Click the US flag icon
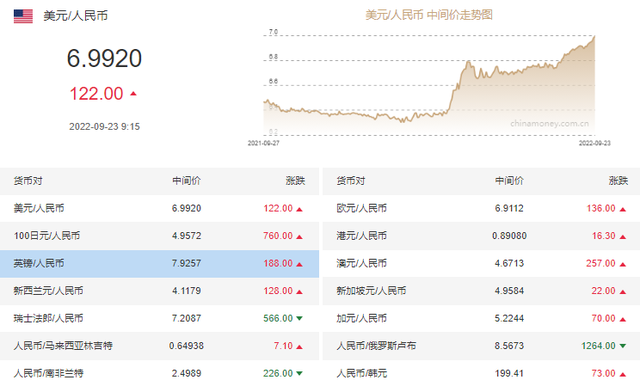 tap(23, 16)
